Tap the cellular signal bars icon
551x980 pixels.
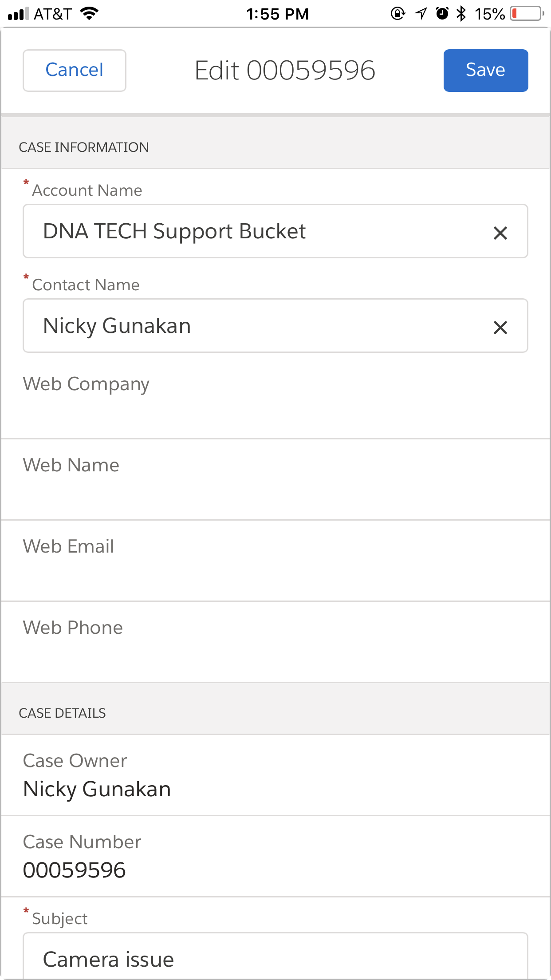(x=18, y=14)
